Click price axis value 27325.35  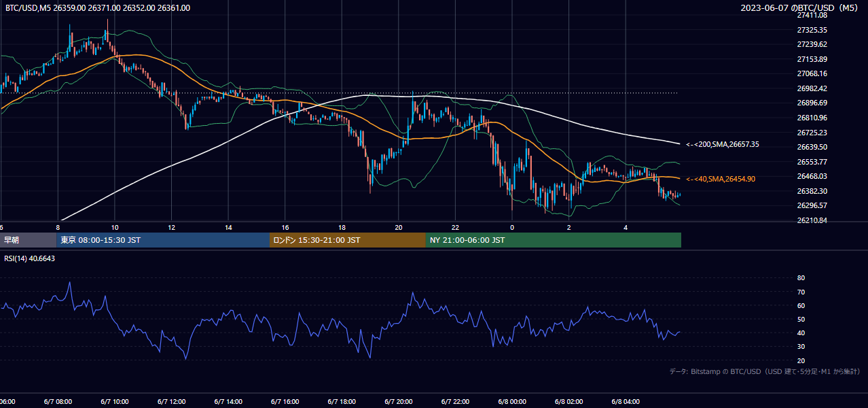(812, 30)
